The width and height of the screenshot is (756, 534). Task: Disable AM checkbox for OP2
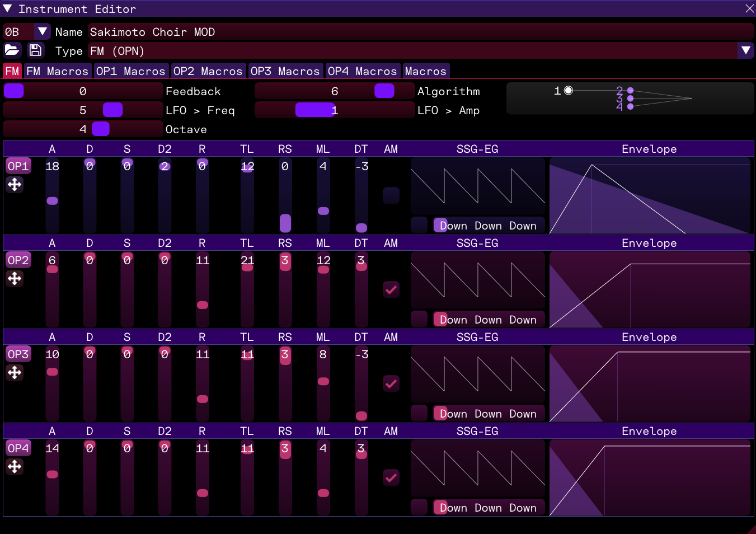point(391,289)
